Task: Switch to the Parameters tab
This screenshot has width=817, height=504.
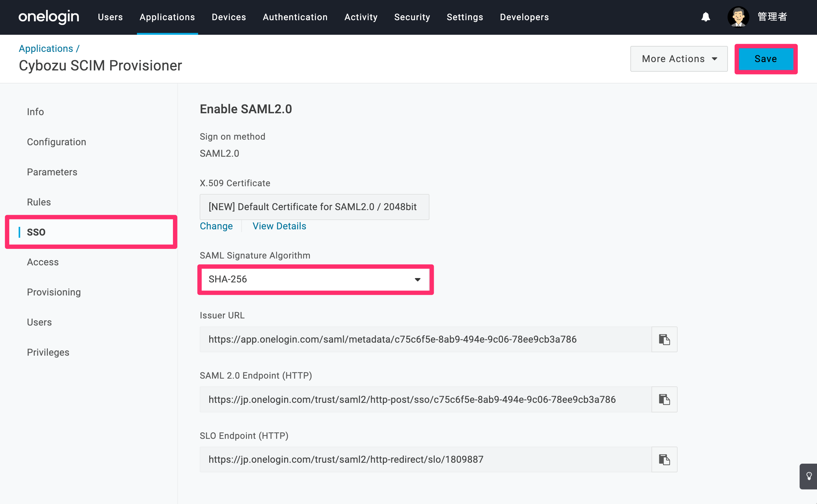Action: (x=52, y=172)
